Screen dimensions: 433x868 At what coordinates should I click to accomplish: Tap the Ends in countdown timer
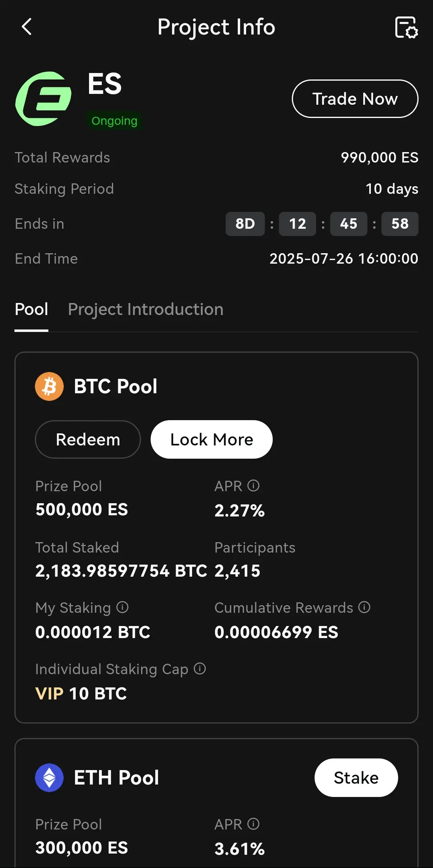322,224
